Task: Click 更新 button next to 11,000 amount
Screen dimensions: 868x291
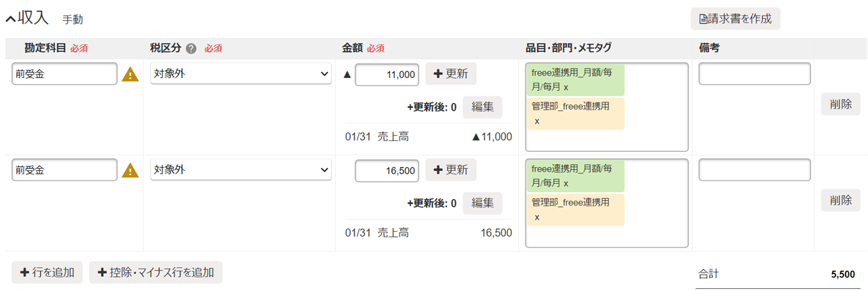Action: (451, 74)
